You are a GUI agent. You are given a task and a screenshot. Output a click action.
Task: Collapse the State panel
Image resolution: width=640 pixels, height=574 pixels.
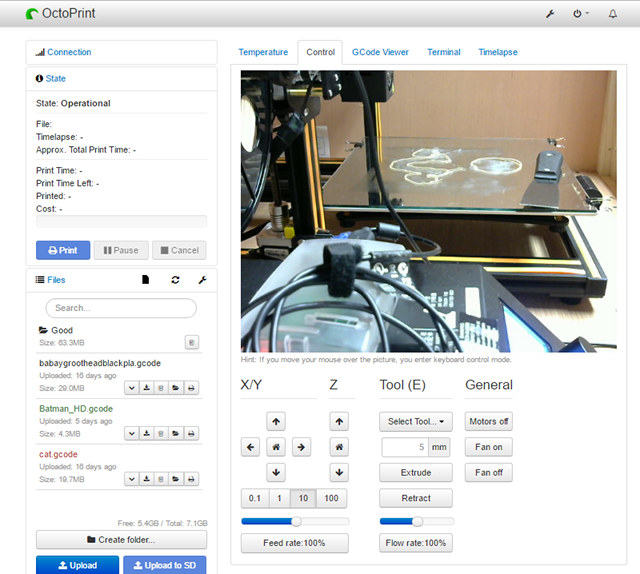(x=56, y=78)
